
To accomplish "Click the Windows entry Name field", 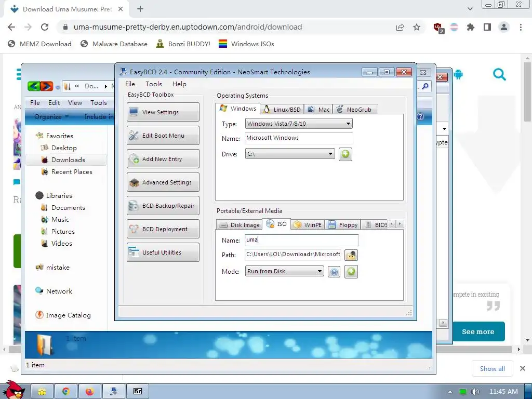I will (x=299, y=138).
